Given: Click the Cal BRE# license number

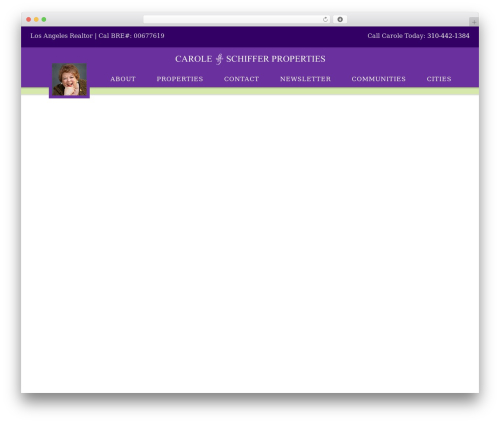Looking at the screenshot, I should [x=131, y=36].
